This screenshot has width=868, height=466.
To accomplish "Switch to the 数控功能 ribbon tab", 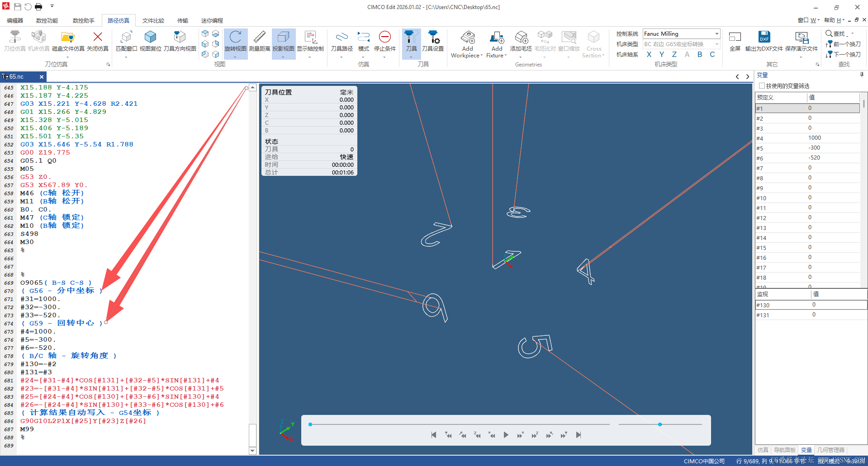I will 47,21.
